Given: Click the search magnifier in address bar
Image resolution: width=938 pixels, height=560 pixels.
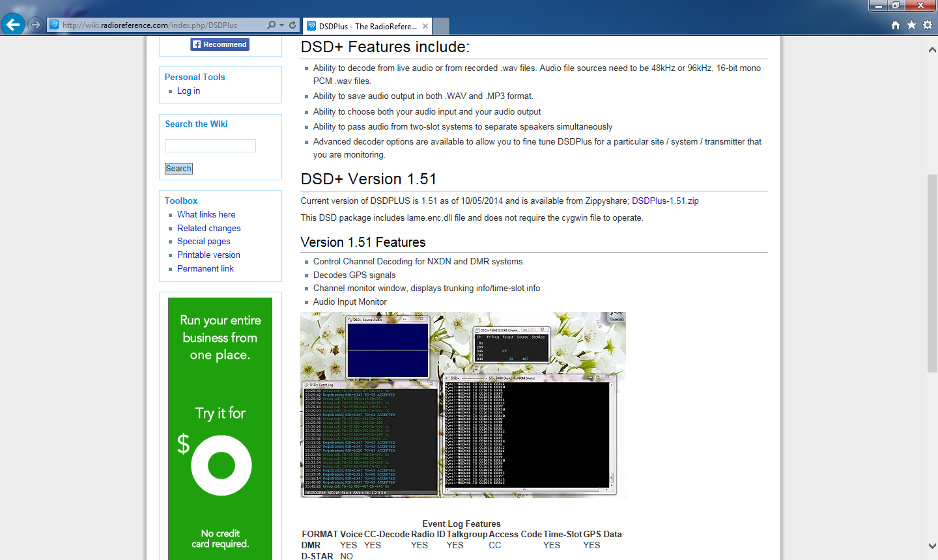Looking at the screenshot, I should [271, 25].
